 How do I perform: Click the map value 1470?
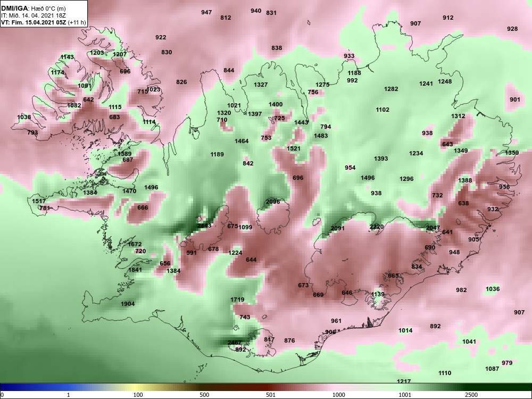[129, 192]
